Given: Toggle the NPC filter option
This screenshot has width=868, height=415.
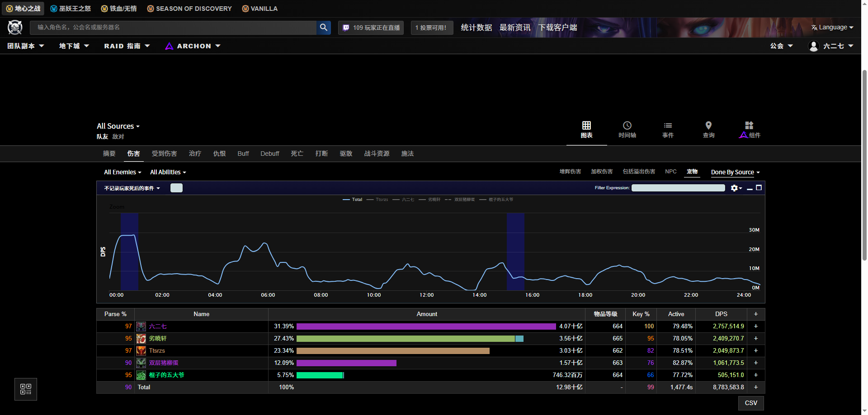Looking at the screenshot, I should 670,172.
